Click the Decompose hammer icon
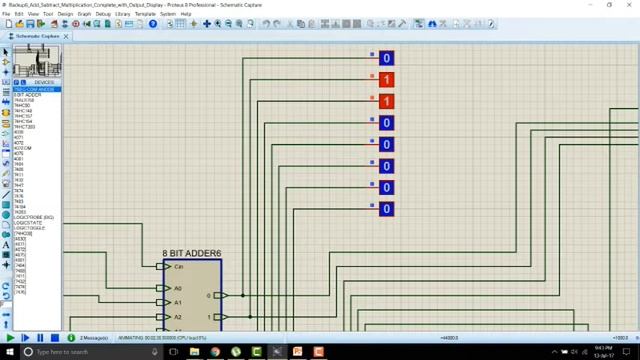This screenshot has height=360, width=640. pos(402,24)
